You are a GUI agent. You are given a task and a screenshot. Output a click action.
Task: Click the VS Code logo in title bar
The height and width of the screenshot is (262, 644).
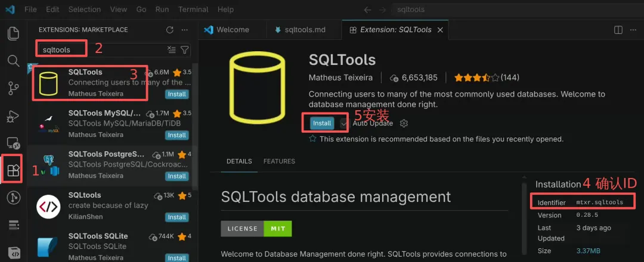point(10,9)
